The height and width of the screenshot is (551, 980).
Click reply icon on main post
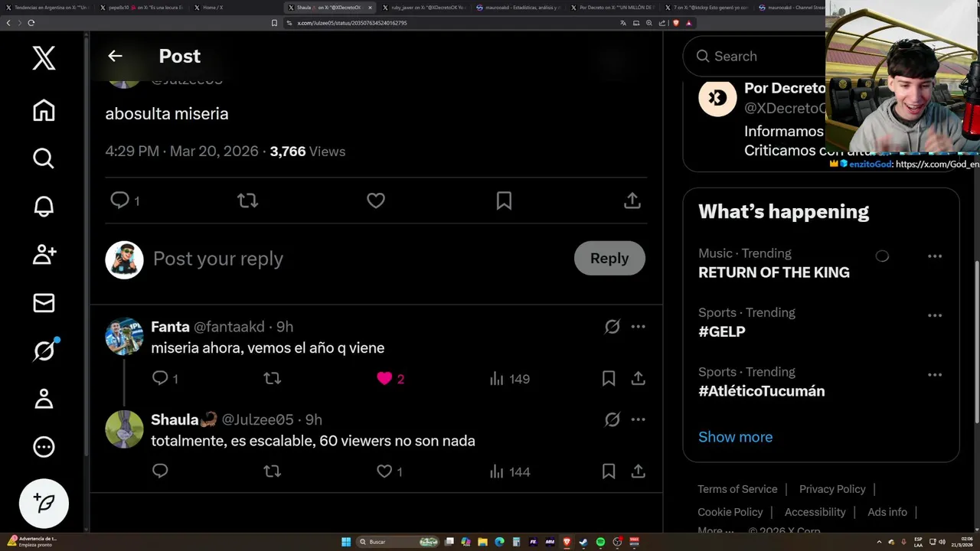click(119, 201)
